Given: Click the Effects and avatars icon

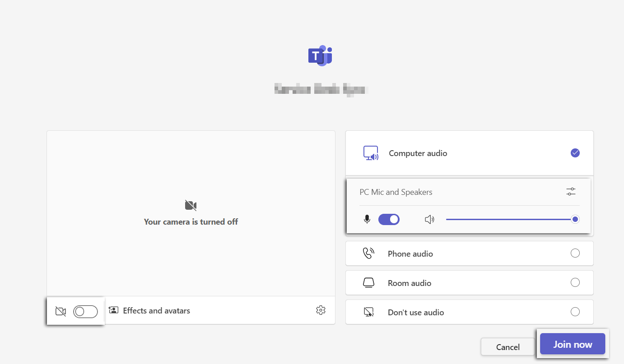Looking at the screenshot, I should [113, 310].
